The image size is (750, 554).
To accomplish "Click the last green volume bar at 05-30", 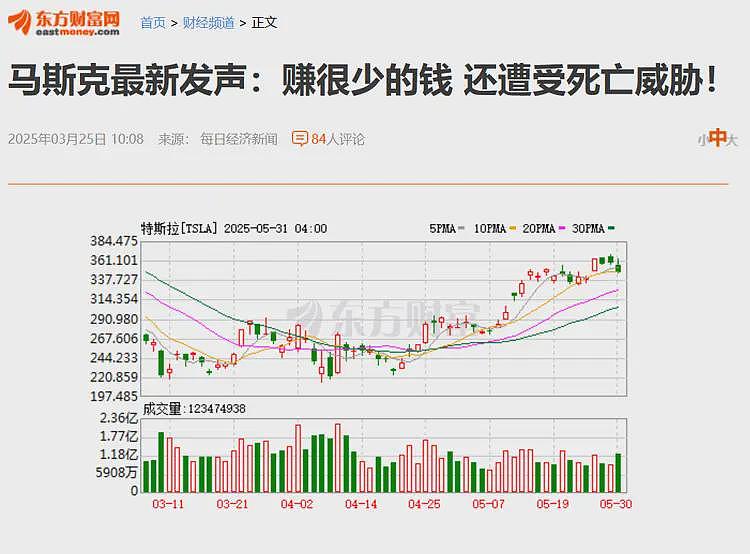I will [618, 473].
